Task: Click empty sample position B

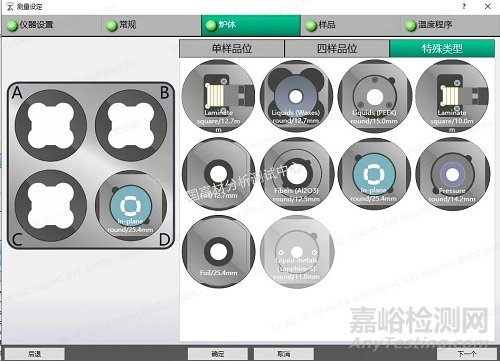Action: click(x=131, y=125)
